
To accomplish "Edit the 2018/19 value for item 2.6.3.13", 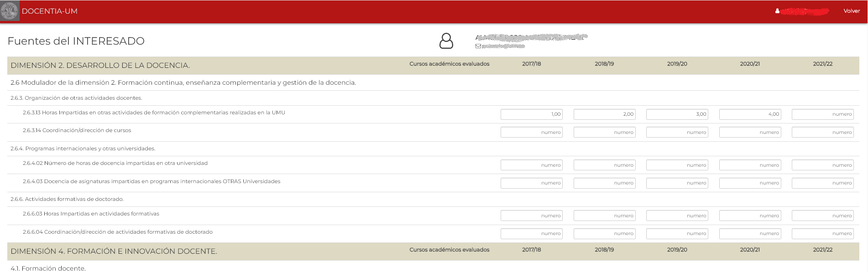I will [604, 114].
